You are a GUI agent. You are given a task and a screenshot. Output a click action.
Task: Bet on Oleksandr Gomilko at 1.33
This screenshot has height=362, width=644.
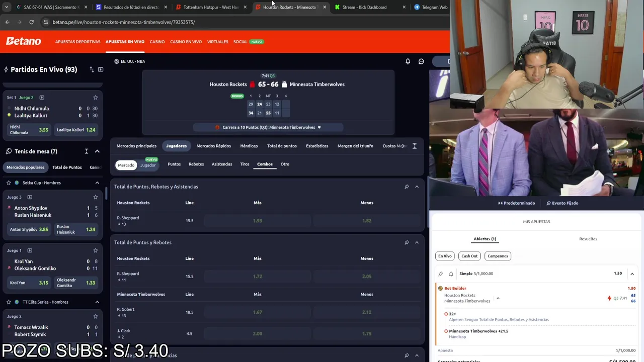coord(76,283)
